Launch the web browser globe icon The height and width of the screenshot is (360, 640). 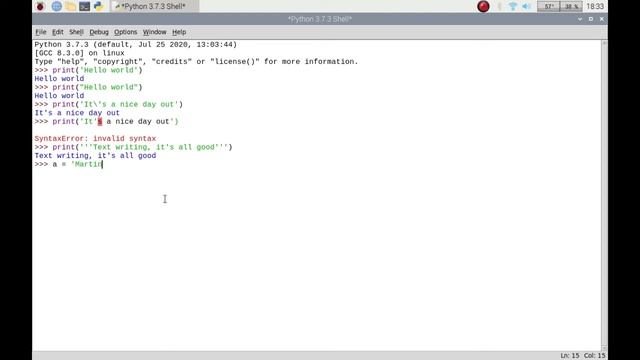click(57, 6)
